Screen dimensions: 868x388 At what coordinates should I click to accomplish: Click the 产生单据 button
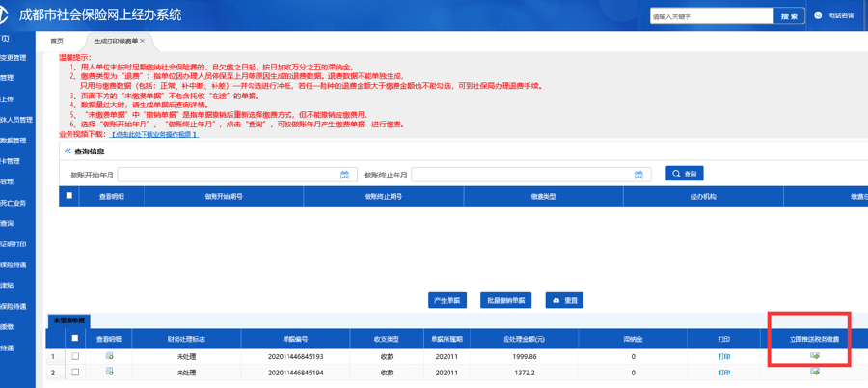pyautogui.click(x=448, y=300)
